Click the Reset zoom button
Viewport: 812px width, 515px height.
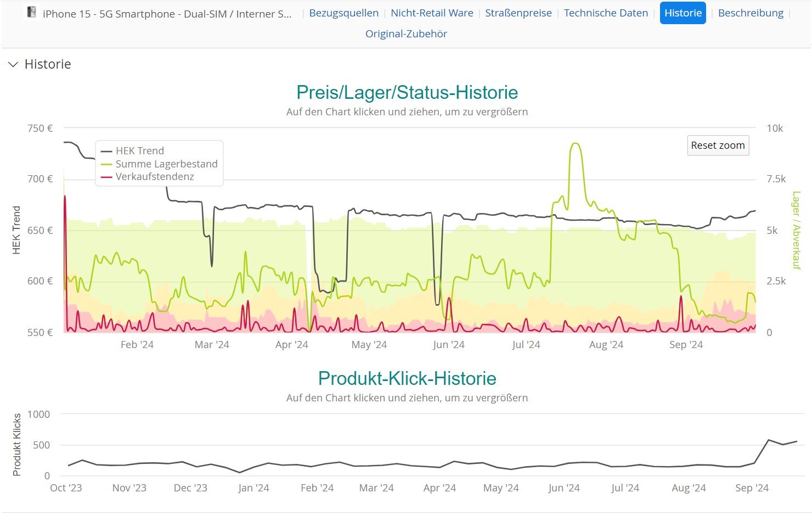(x=718, y=145)
